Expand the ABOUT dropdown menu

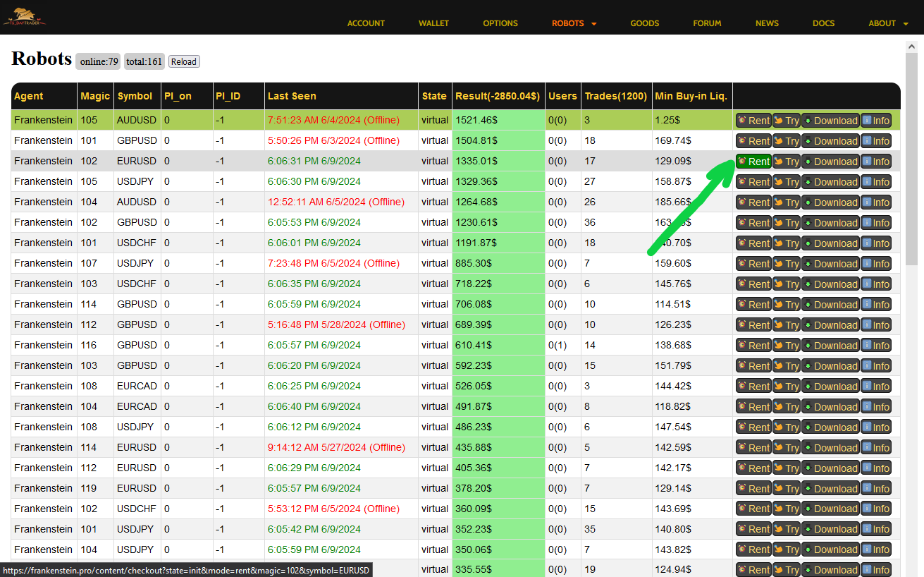click(888, 23)
